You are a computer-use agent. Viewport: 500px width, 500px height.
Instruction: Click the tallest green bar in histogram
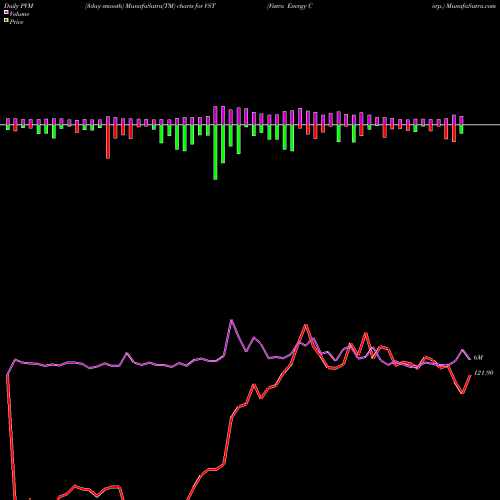coord(215,152)
